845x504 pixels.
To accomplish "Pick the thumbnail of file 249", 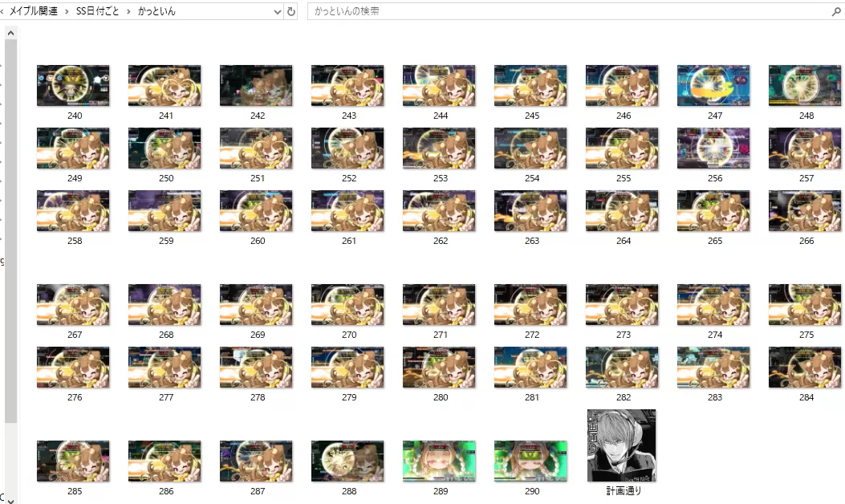I will pos(73,148).
